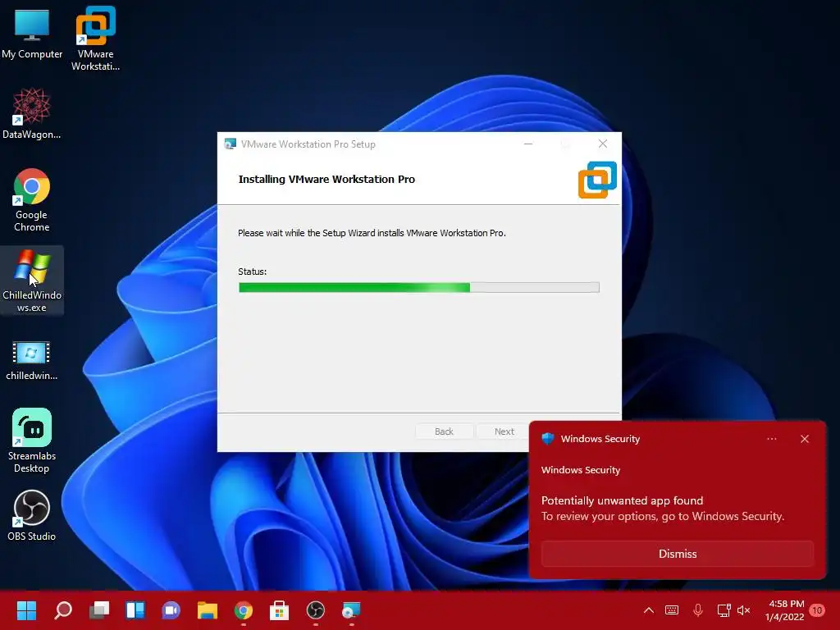The height and width of the screenshot is (630, 840).
Task: Open the Widgets panel from taskbar
Action: coord(135,610)
